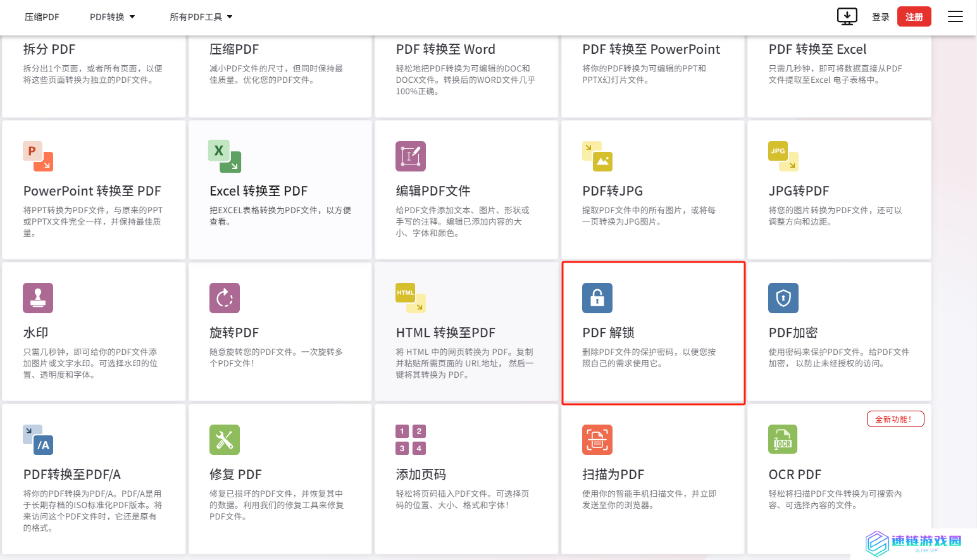The width and height of the screenshot is (977, 560).
Task: Click description '使用你的智能手机扫描文件'
Action: (x=649, y=499)
